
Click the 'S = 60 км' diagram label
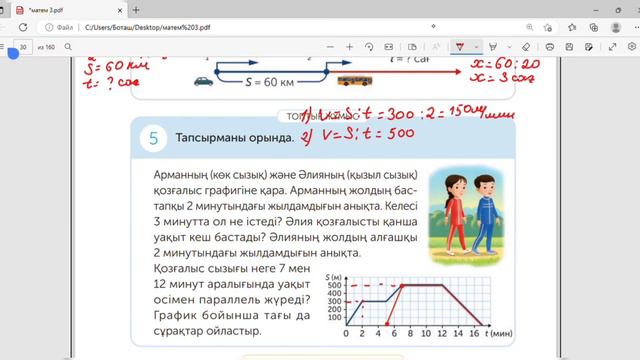(x=269, y=82)
